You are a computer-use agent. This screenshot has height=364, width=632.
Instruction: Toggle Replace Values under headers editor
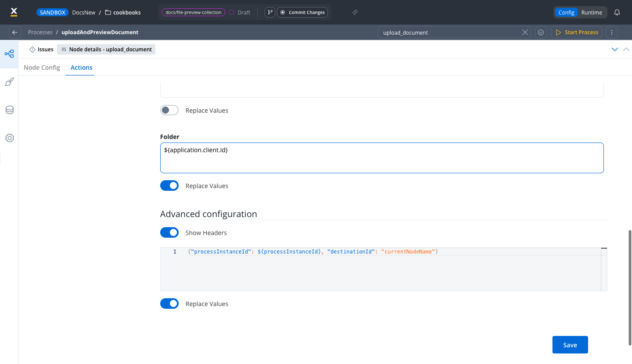pos(169,304)
